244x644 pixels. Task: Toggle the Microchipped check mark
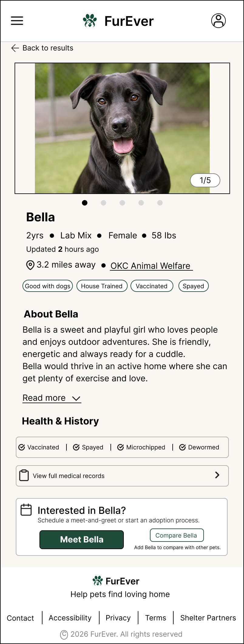(120, 447)
